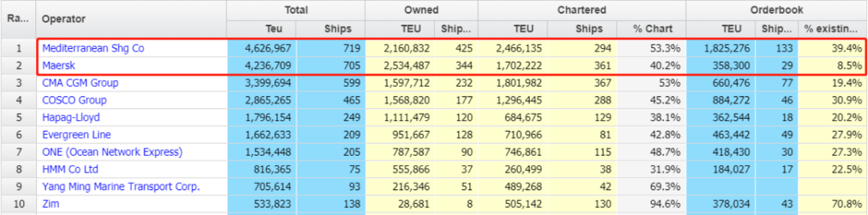Open the Hapag-Lloyd operator link
The image size is (868, 215).
pos(71,117)
